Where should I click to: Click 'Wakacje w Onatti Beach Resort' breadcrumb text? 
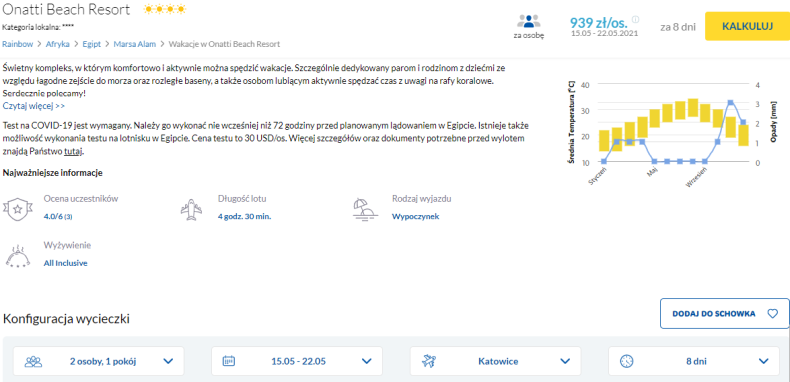click(x=224, y=44)
